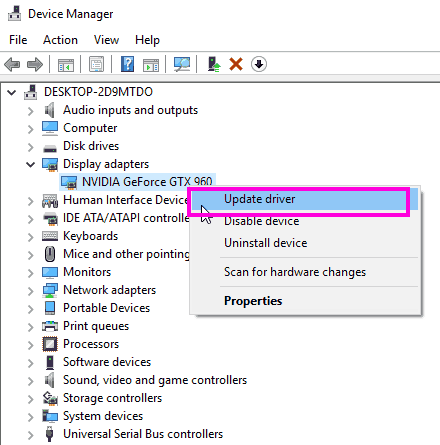Select the Processors tree item

(x=91, y=344)
